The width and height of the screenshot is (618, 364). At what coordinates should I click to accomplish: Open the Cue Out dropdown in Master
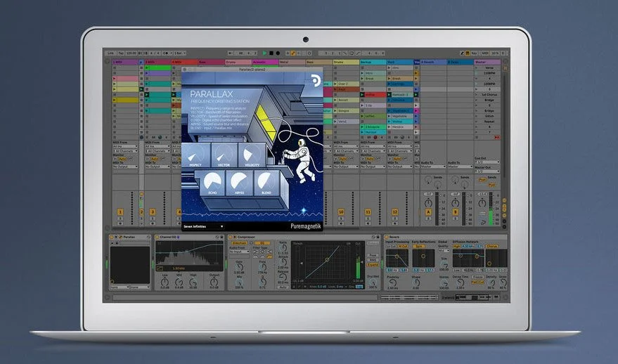coord(487,162)
